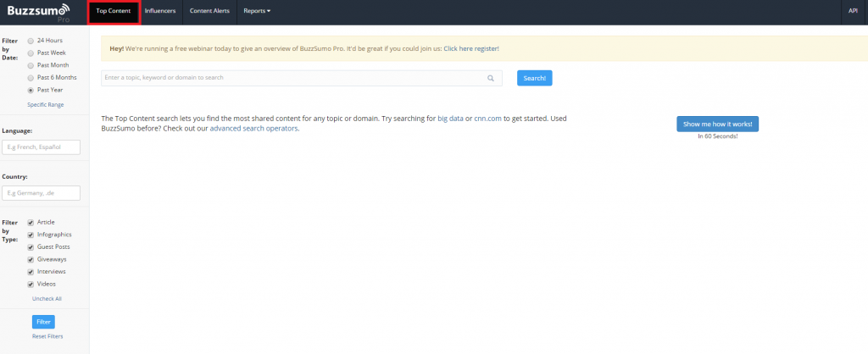Open the advanced search operators link
868x354 pixels.
pos(253,129)
